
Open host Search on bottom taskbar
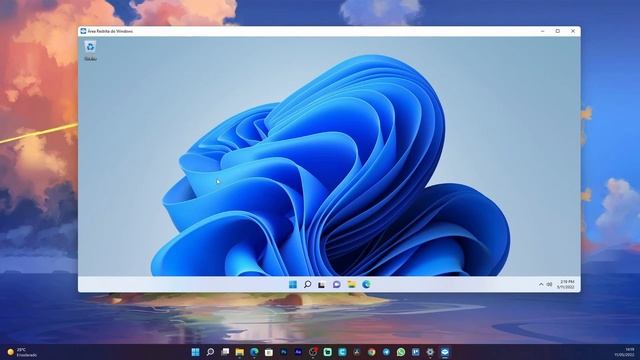pyautogui.click(x=210, y=352)
